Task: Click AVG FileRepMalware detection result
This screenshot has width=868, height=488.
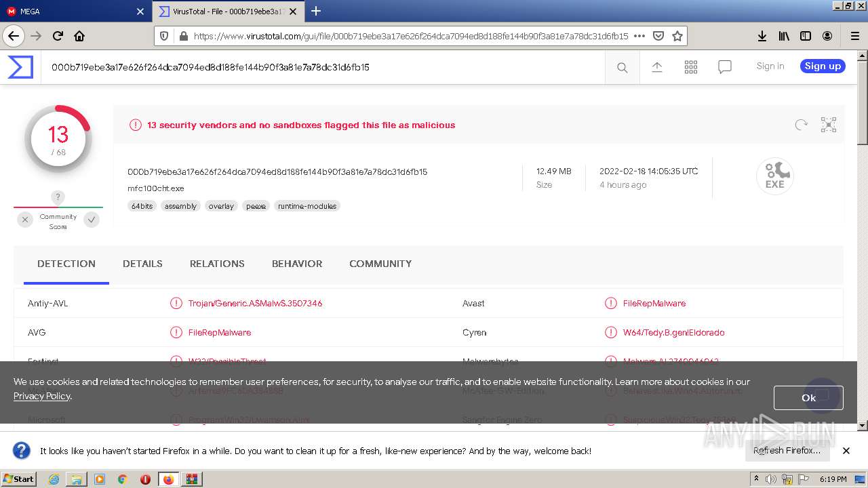Action: tap(220, 332)
